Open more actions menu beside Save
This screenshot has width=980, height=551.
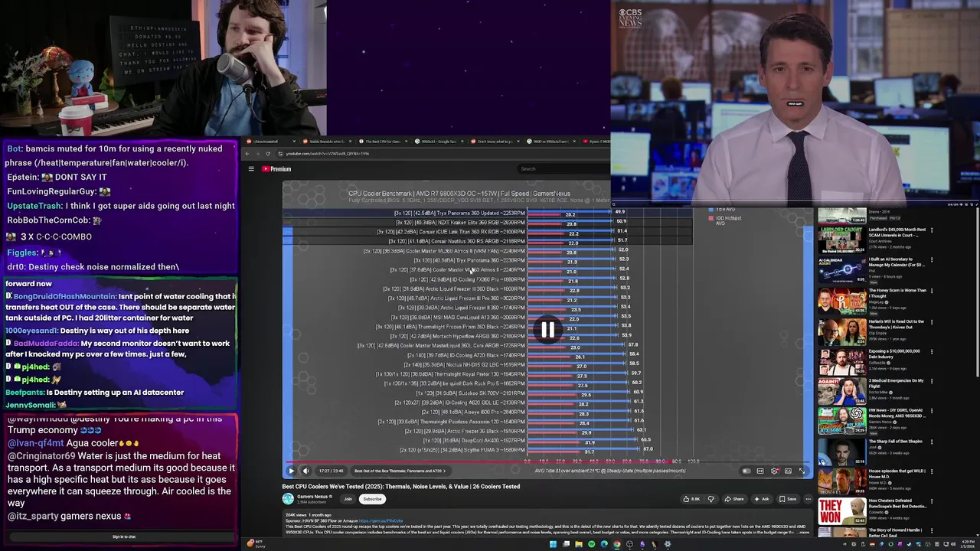point(808,499)
